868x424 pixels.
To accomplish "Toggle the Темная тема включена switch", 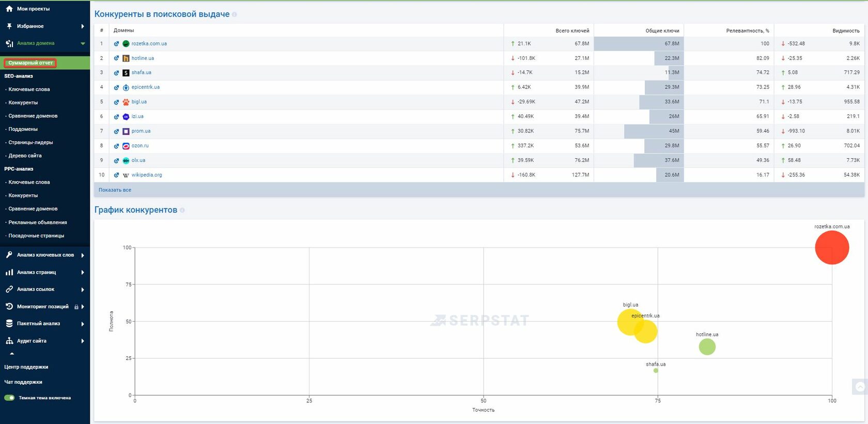I will click(x=9, y=398).
